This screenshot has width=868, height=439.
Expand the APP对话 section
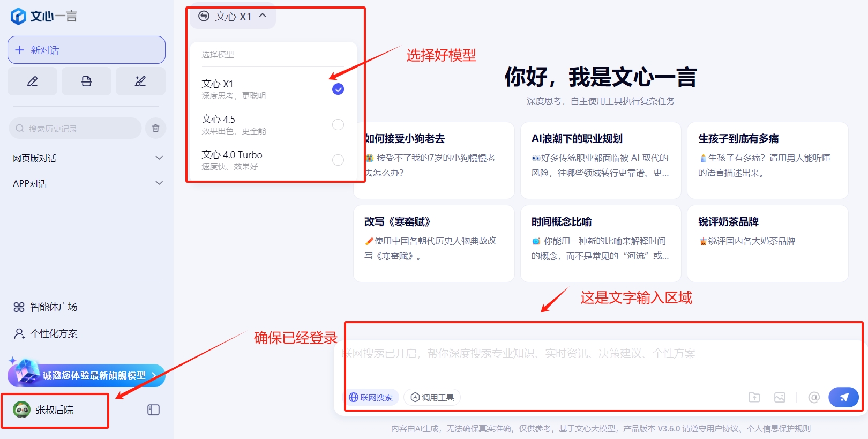tap(88, 183)
